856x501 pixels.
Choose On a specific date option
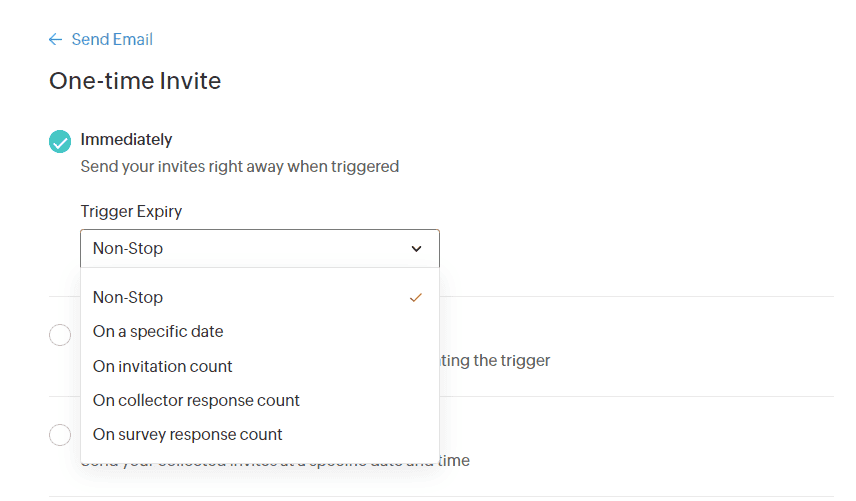click(158, 331)
